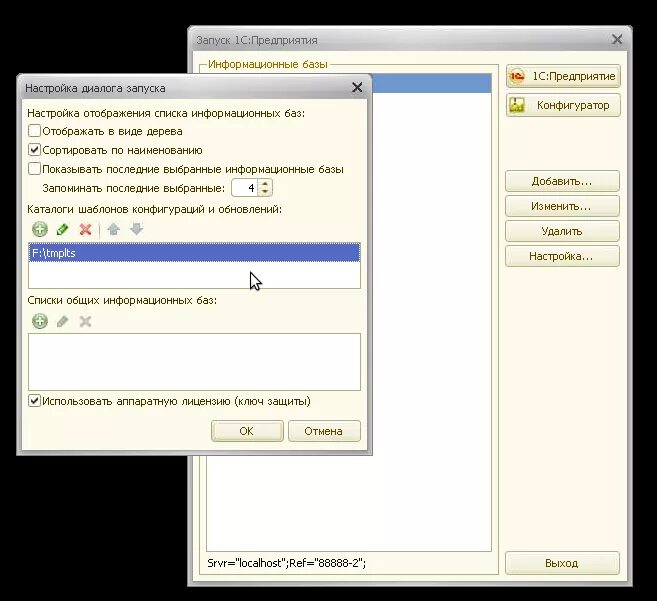This screenshot has height=601, width=657.
Task: Click Выход in the launcher window
Action: tap(562, 563)
